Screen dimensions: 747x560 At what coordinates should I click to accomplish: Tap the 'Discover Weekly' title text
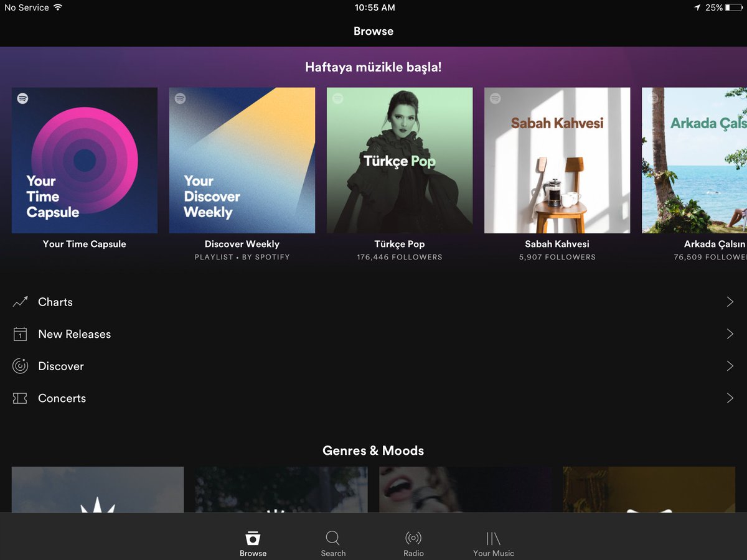[x=242, y=244]
